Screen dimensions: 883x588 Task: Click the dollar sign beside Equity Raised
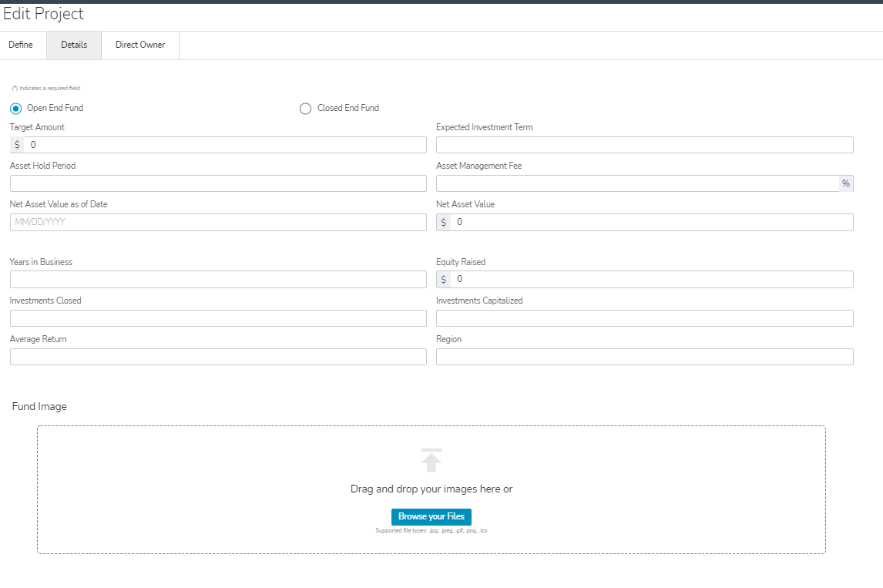(x=443, y=279)
